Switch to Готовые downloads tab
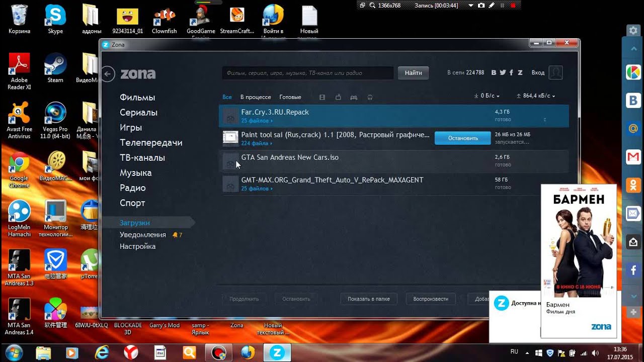 tap(290, 97)
